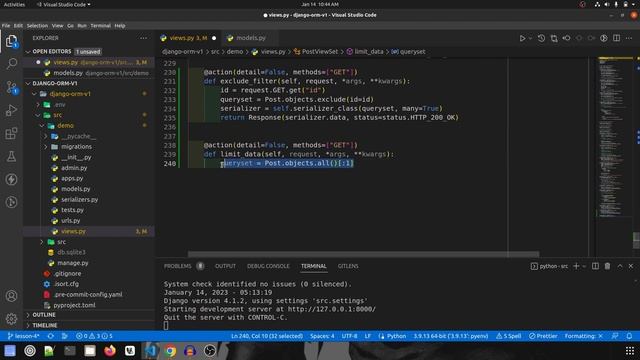Expand the .env folder
The width and height of the screenshot is (640, 360).
tap(90, 104)
